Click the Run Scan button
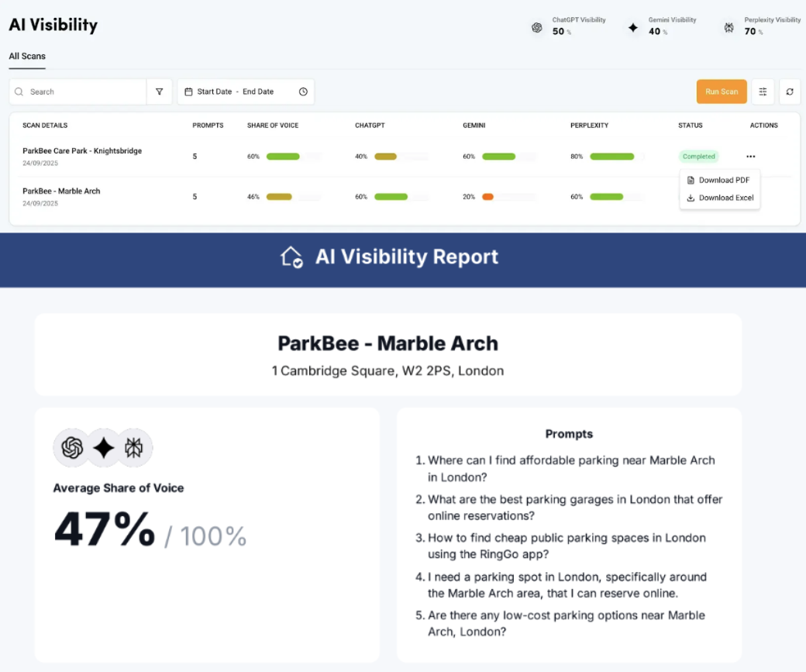806x672 pixels. pyautogui.click(x=722, y=91)
